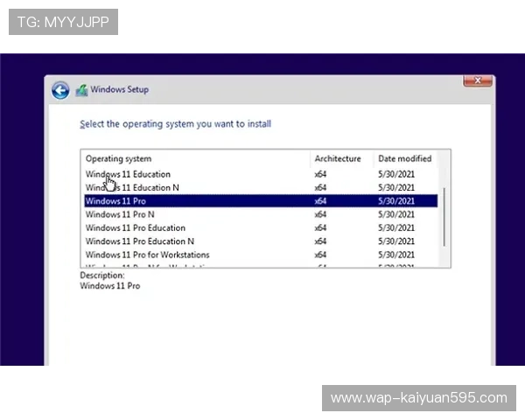Image resolution: width=525 pixels, height=420 pixels.
Task: Select Windows 11 Pro Education row
Action: (x=261, y=227)
